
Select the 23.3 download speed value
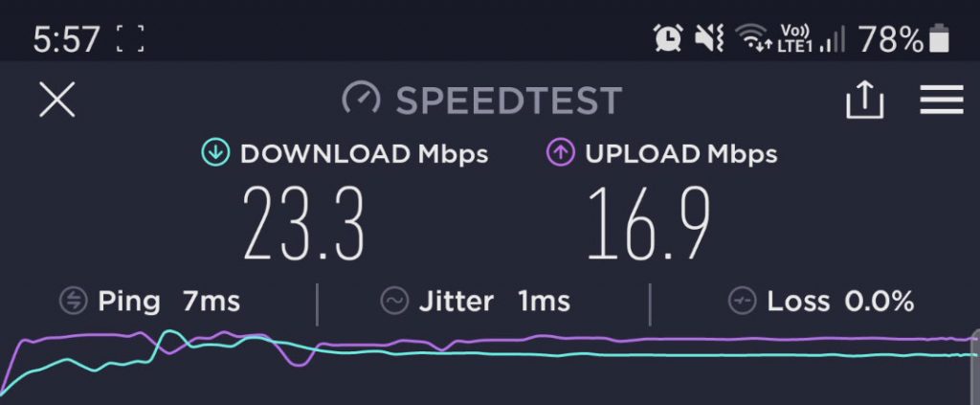coord(303,224)
